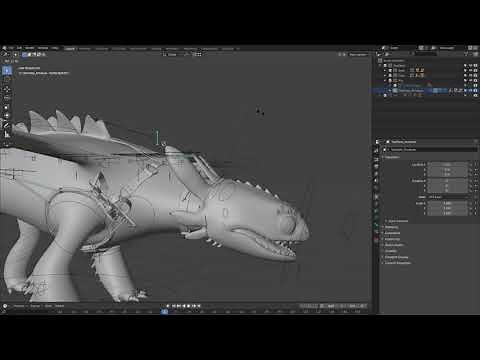Open the outliner filter options icon
Image resolution: width=480 pixels, height=360 pixels.
point(467,54)
